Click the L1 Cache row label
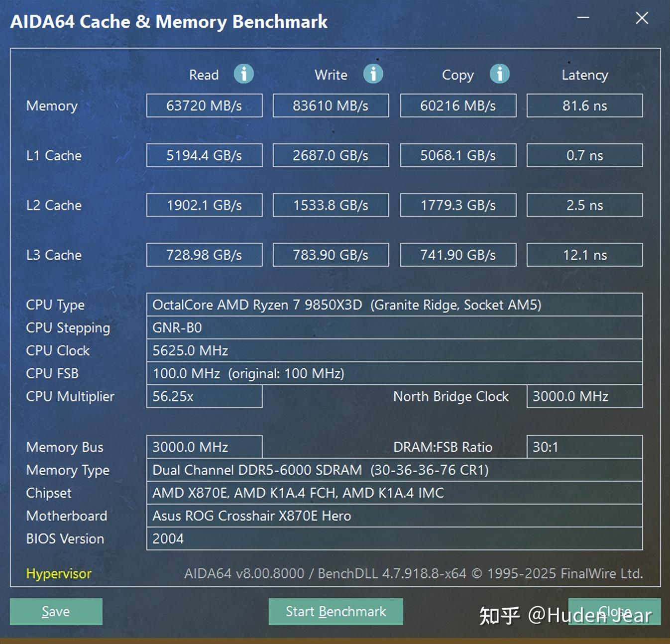Image resolution: width=670 pixels, height=644 pixels. (54, 155)
